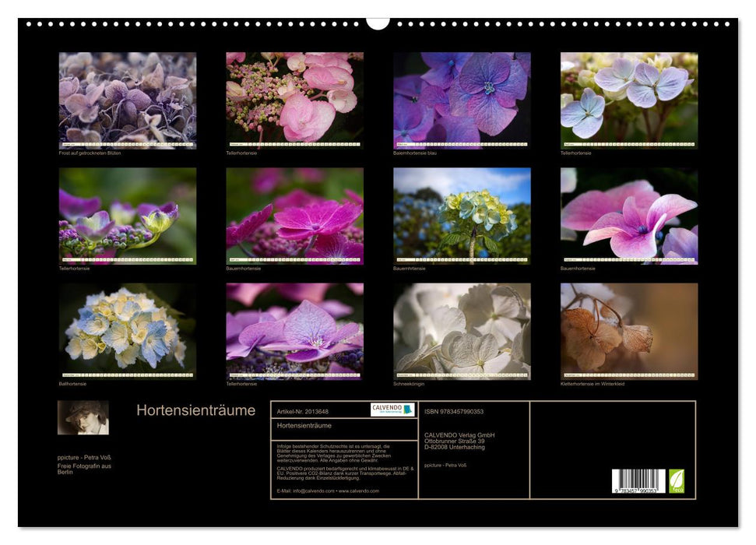Click the date strip under Schneekönigin
The image size is (756, 545).
[x=463, y=373]
